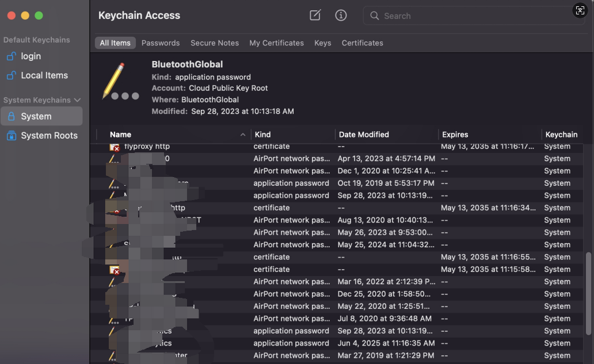Focus the Search field
Image resolution: width=594 pixels, height=364 pixels.
pyautogui.click(x=474, y=16)
